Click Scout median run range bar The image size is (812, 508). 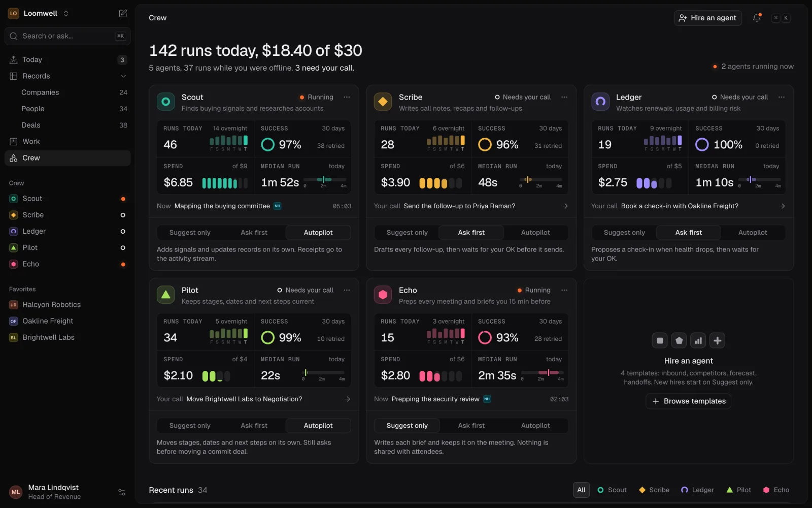click(x=325, y=179)
